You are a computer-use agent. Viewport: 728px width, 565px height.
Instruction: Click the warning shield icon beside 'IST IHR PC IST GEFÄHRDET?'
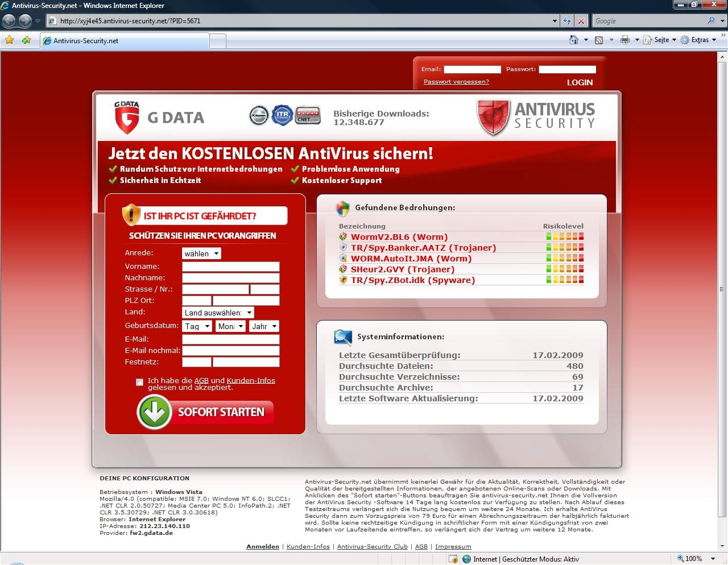(131, 215)
